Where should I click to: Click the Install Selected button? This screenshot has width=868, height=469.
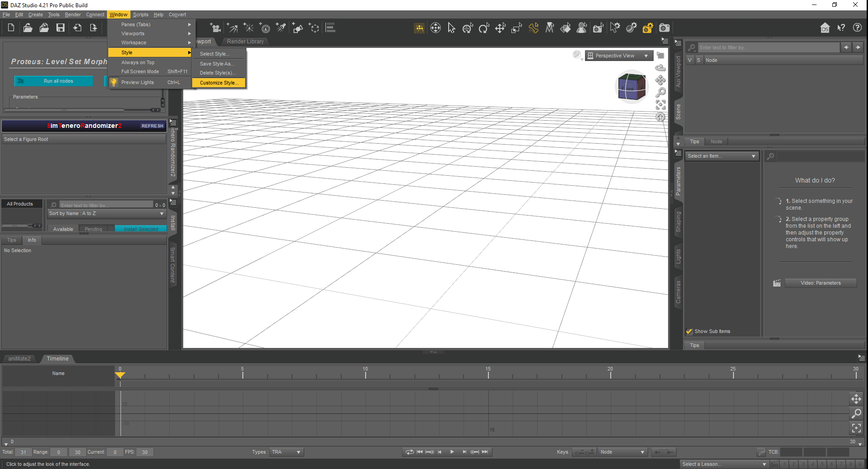[140, 229]
